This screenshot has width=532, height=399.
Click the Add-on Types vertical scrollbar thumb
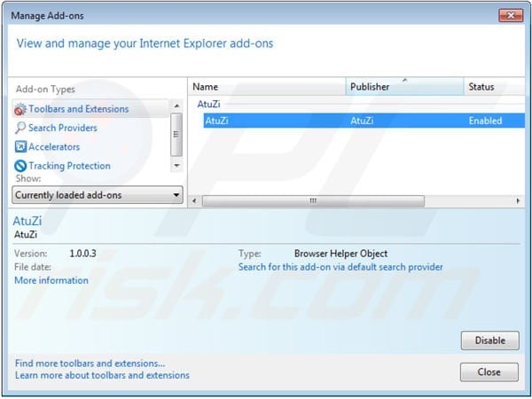[x=176, y=135]
